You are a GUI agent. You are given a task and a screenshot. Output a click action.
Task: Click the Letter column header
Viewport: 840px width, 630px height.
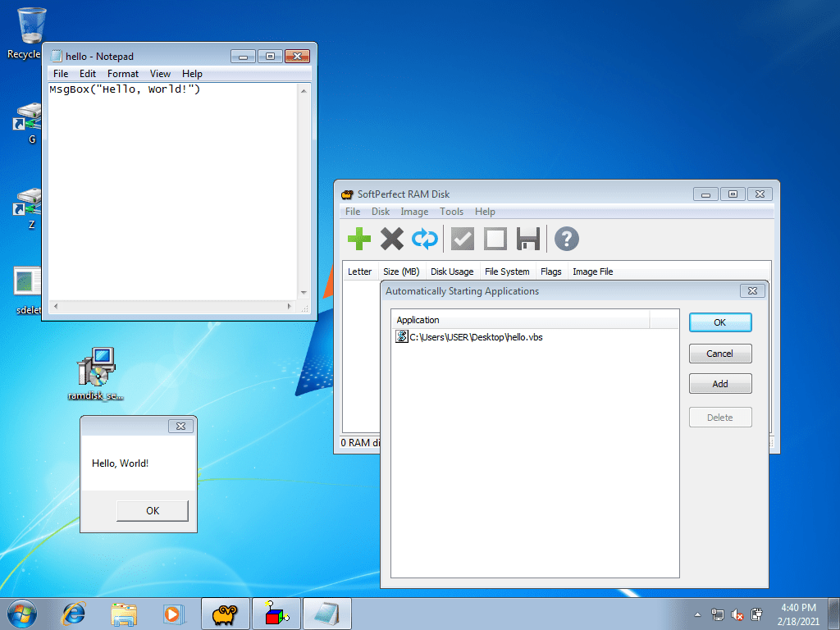pyautogui.click(x=360, y=272)
